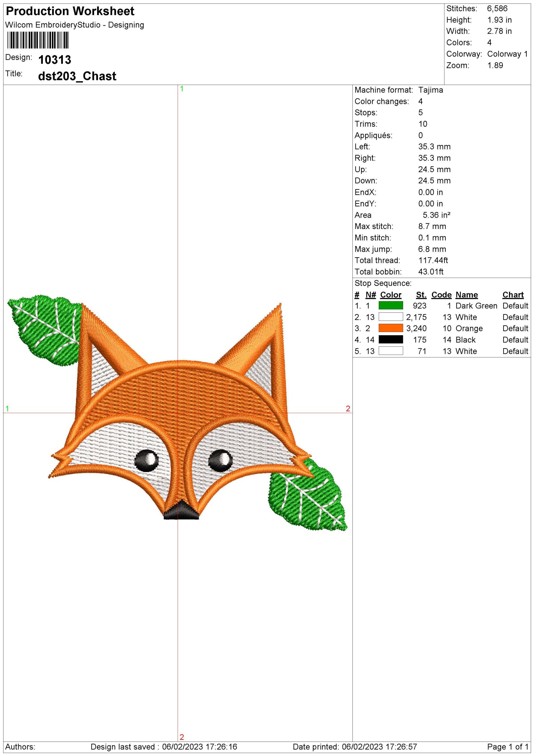Click the 'Black' thread name
The height and width of the screenshot is (756, 534).
point(466,340)
